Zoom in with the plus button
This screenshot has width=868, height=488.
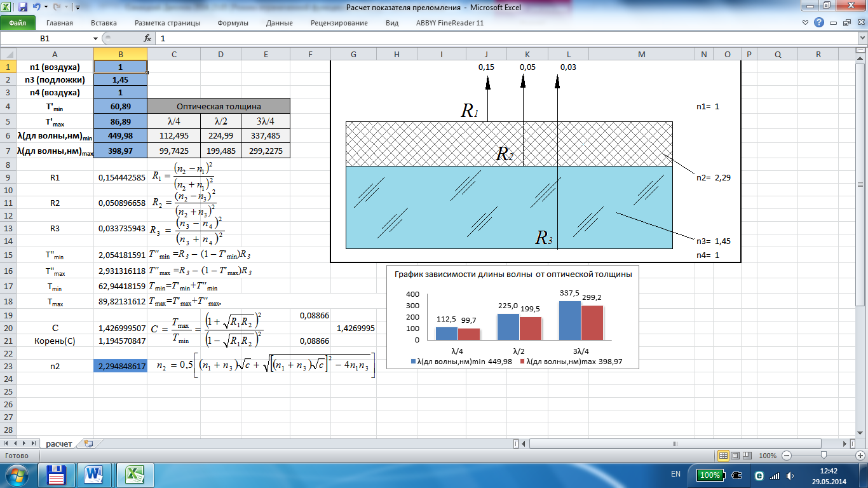861,456
